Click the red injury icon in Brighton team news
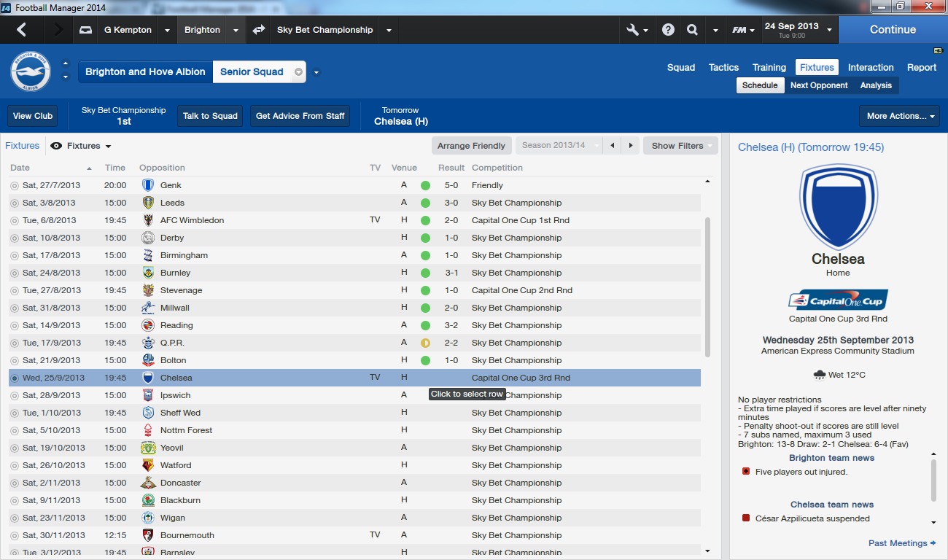The image size is (948, 560). [x=746, y=472]
